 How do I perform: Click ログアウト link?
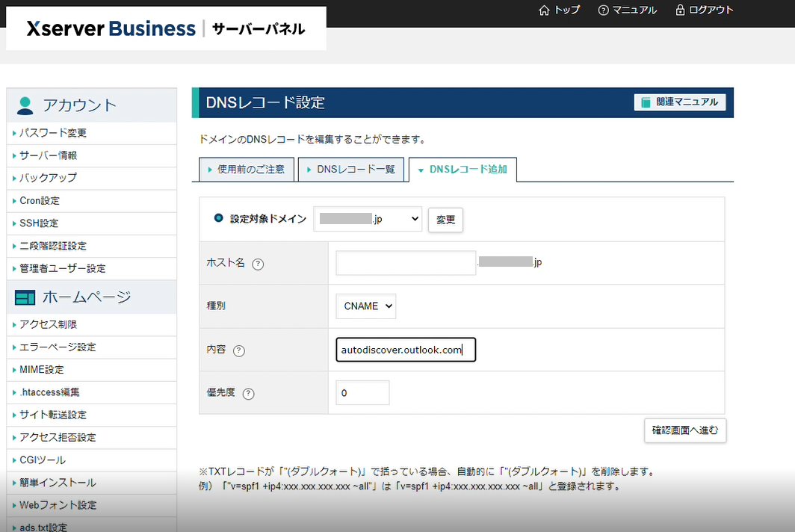(705, 10)
